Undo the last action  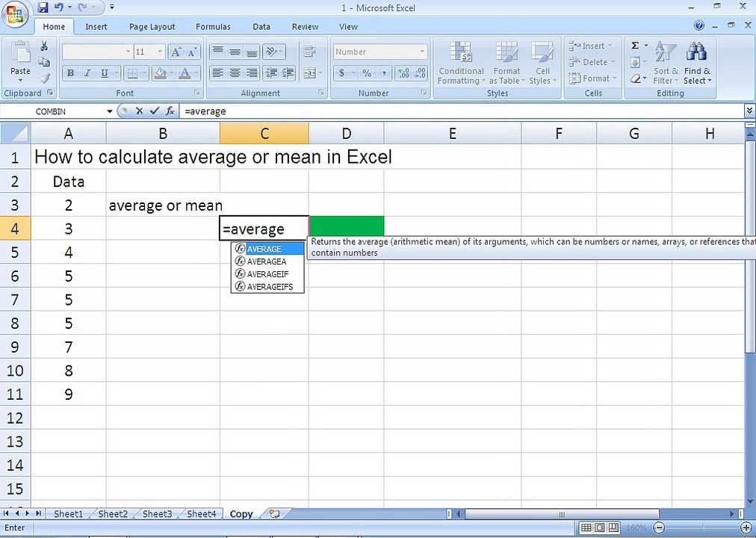[x=59, y=7]
